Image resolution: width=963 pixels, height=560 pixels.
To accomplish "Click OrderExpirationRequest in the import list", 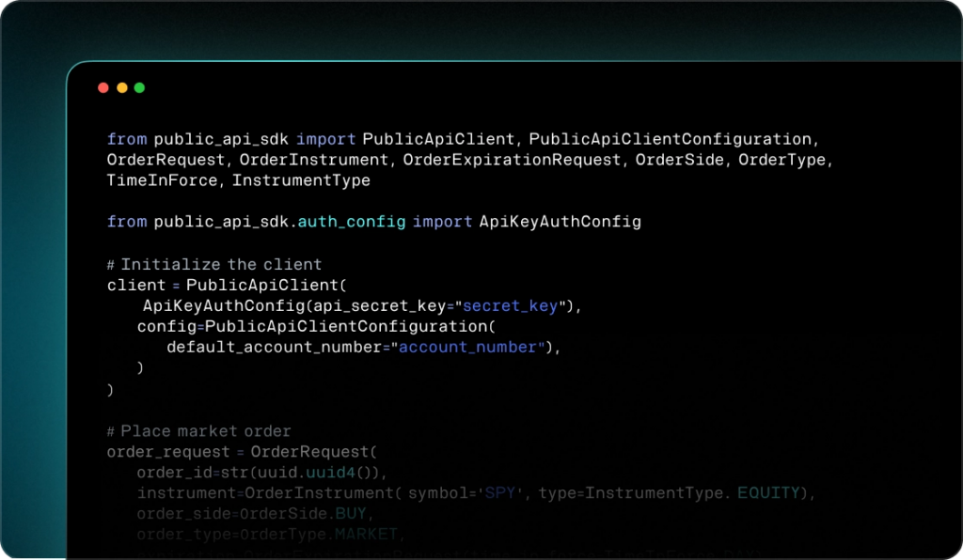I will coord(512,160).
